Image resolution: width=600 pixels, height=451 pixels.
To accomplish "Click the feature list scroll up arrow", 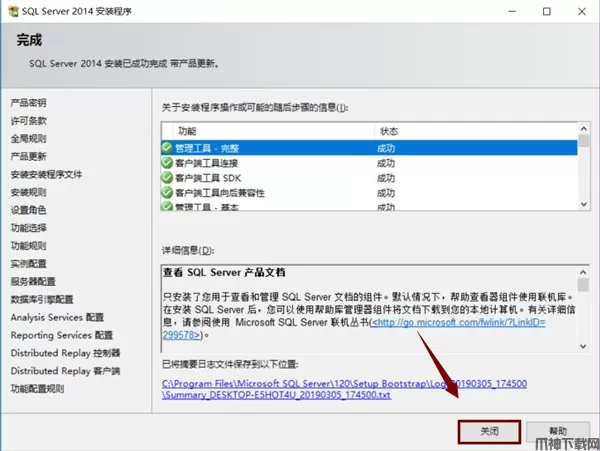I will [x=584, y=129].
